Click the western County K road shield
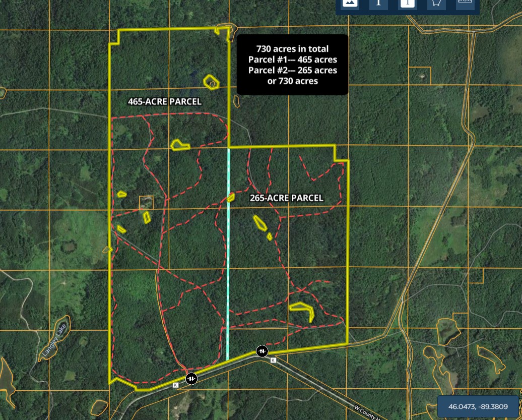This screenshot has width=522, height=420. 176,385
